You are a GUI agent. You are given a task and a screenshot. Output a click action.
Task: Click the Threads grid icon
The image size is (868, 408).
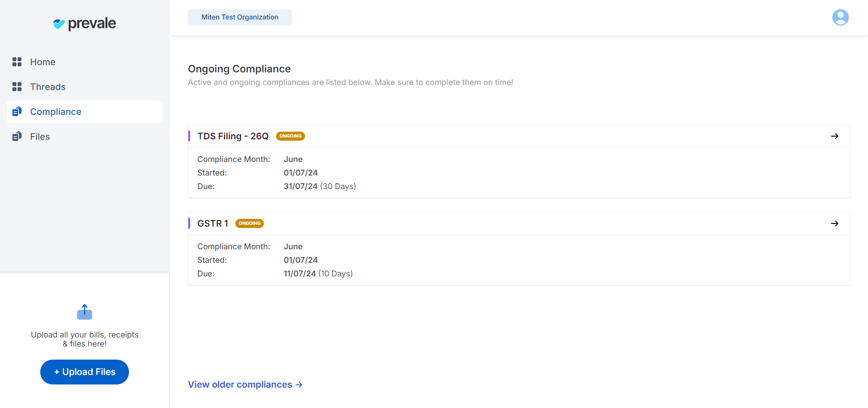click(17, 87)
